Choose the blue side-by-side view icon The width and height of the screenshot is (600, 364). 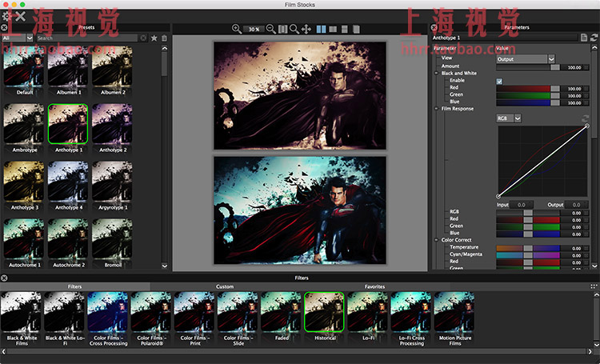tap(322, 29)
